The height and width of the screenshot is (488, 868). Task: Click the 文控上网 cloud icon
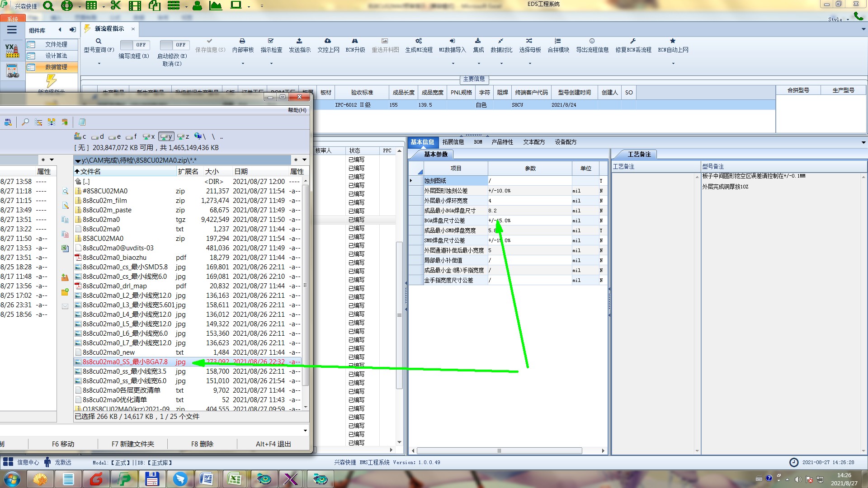328,41
